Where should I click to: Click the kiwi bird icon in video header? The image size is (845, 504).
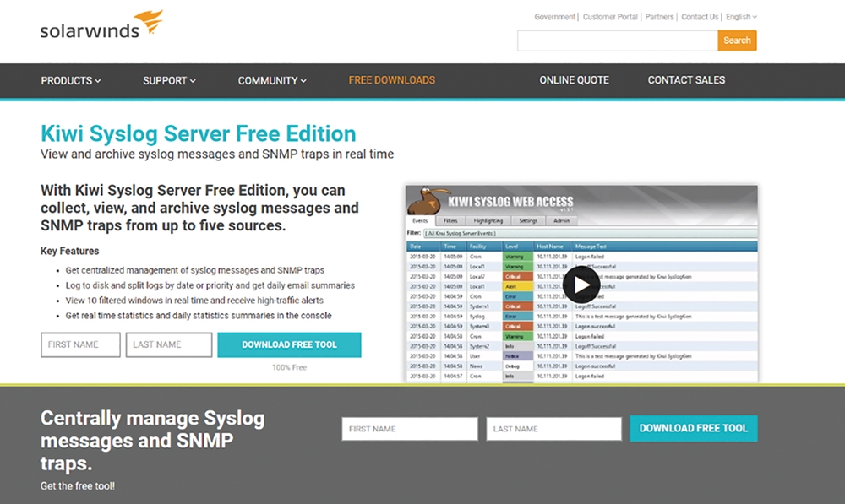tap(428, 201)
